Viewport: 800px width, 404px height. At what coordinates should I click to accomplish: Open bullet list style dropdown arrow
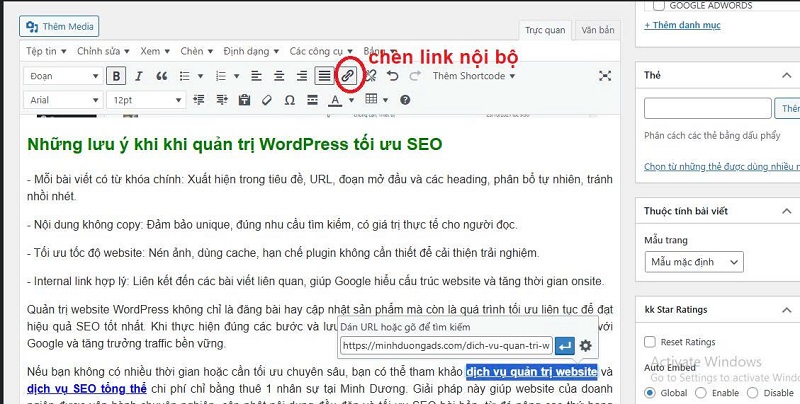click(x=201, y=76)
